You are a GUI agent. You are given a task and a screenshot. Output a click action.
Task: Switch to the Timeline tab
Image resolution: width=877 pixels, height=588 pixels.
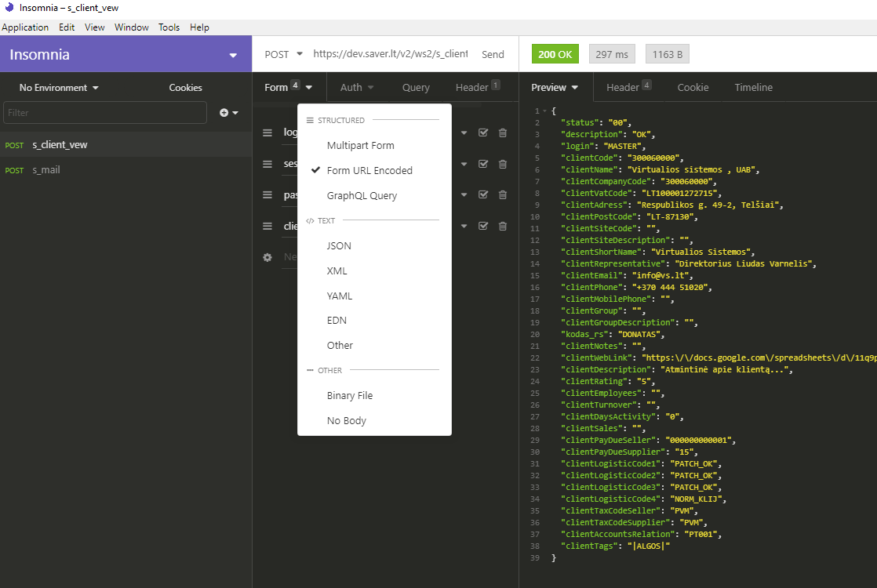coord(753,87)
